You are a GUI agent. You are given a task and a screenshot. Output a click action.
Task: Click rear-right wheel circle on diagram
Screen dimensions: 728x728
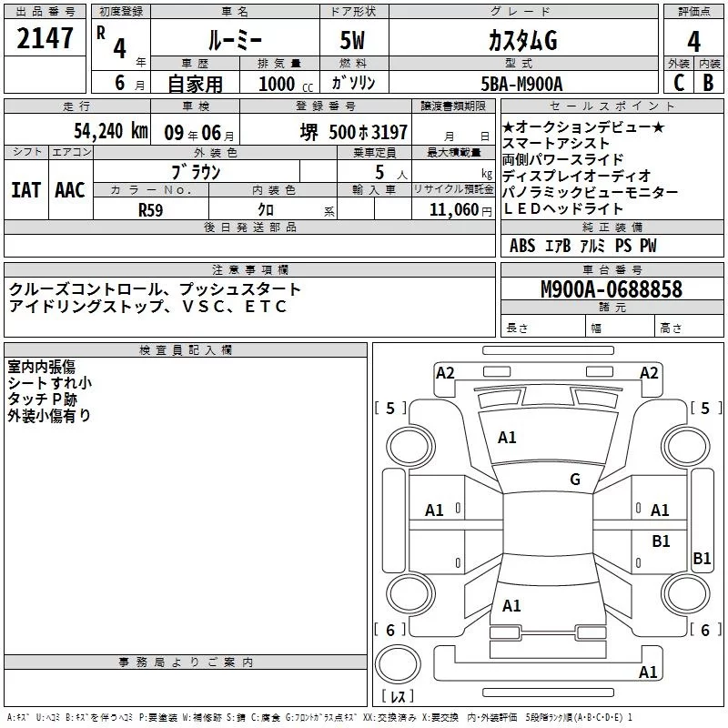[686, 594]
